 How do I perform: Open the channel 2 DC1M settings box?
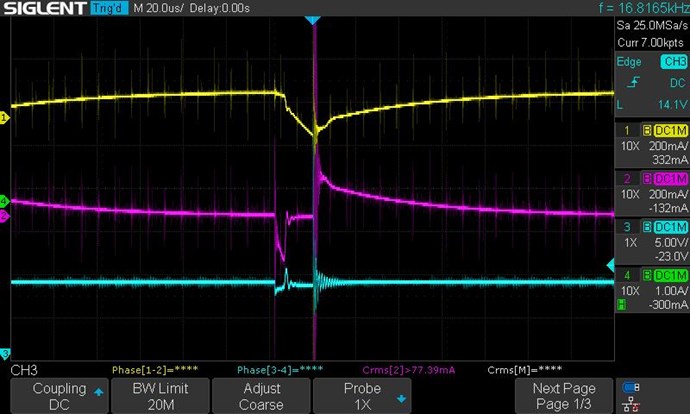[670, 179]
